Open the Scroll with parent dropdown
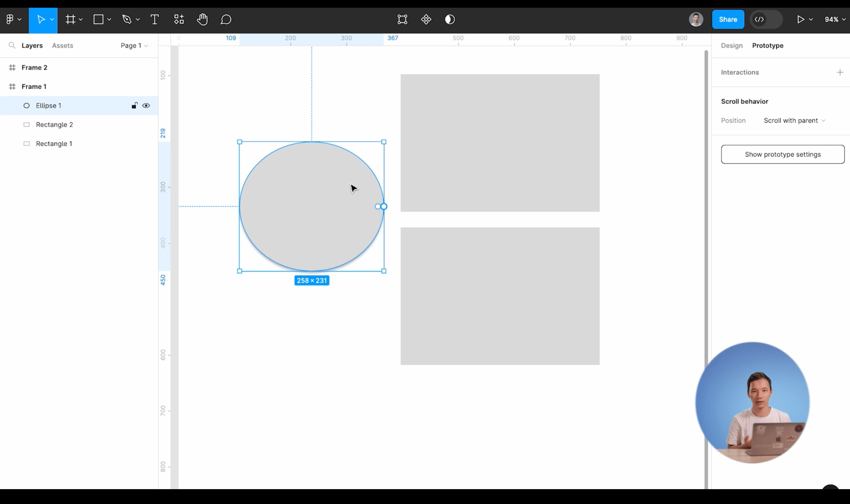The width and height of the screenshot is (850, 504). tap(794, 120)
